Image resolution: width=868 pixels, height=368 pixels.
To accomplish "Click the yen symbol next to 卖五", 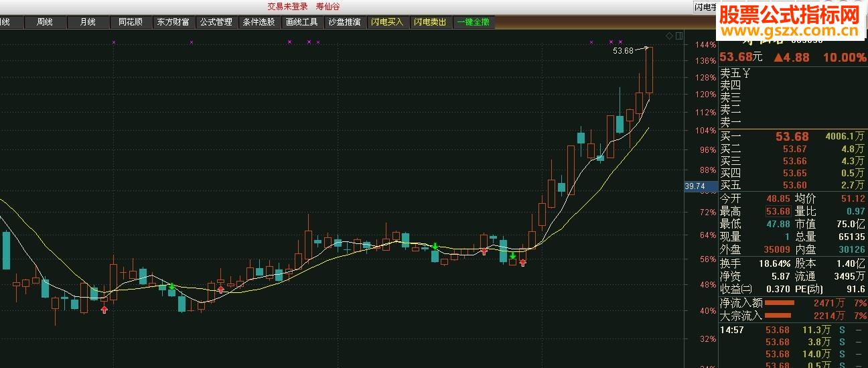I will 745,73.
